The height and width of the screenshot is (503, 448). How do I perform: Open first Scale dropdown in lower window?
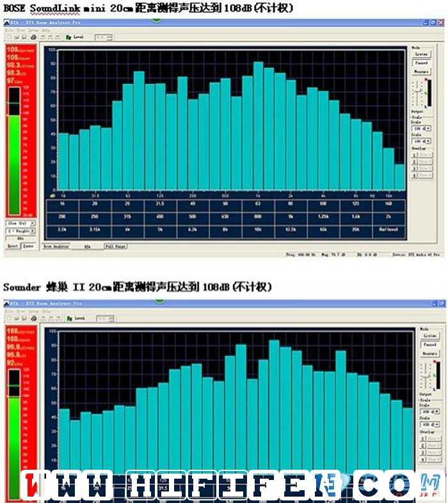[430, 411]
